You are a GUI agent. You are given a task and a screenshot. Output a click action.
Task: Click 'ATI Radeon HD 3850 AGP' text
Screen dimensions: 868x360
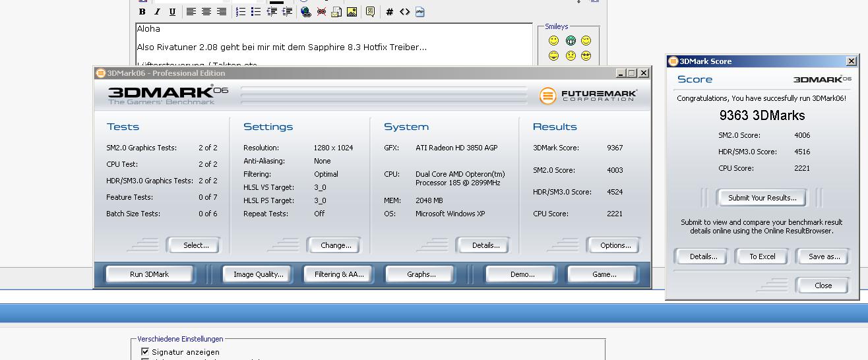click(458, 148)
